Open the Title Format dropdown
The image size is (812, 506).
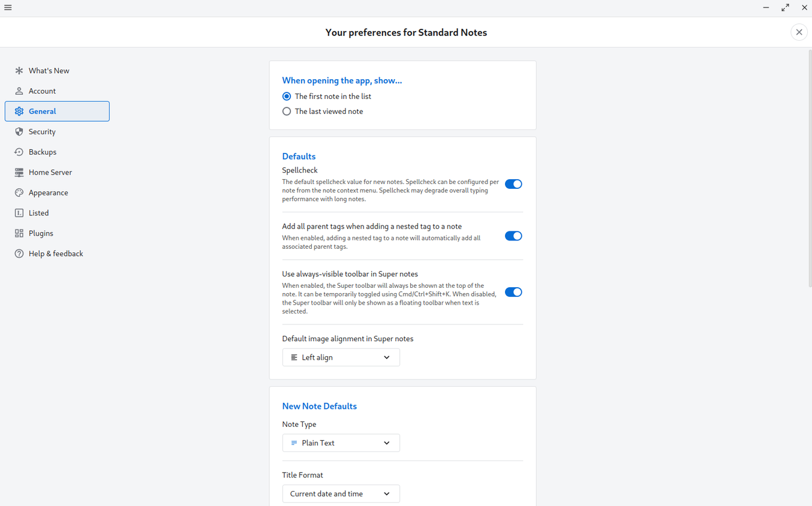[341, 494]
